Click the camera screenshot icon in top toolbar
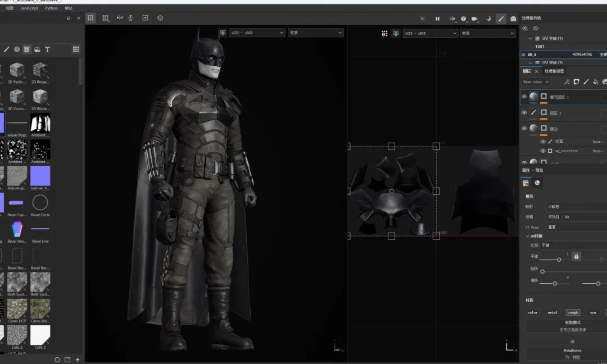Image resolution: width=607 pixels, height=364 pixels. pyautogui.click(x=513, y=19)
